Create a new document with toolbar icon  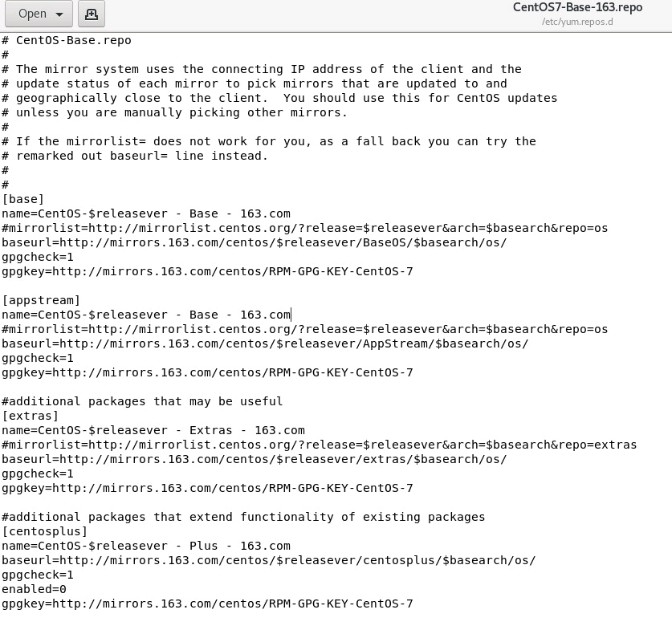point(92,14)
